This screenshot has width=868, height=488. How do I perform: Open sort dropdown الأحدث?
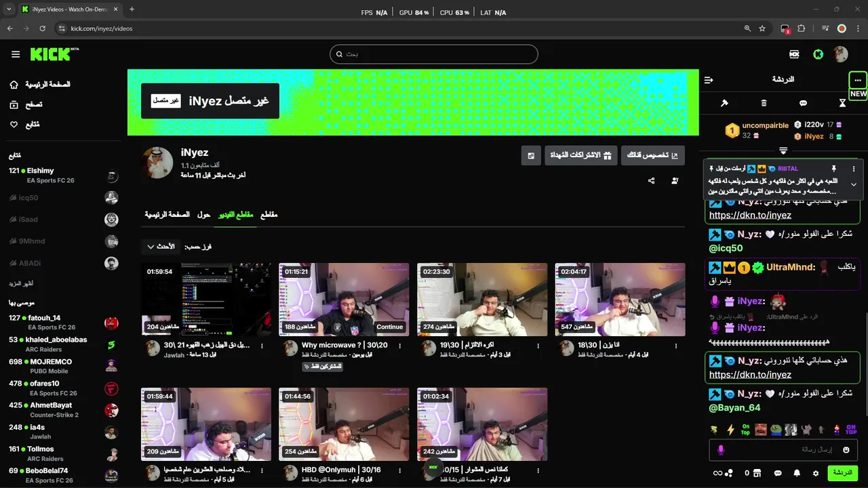point(161,247)
